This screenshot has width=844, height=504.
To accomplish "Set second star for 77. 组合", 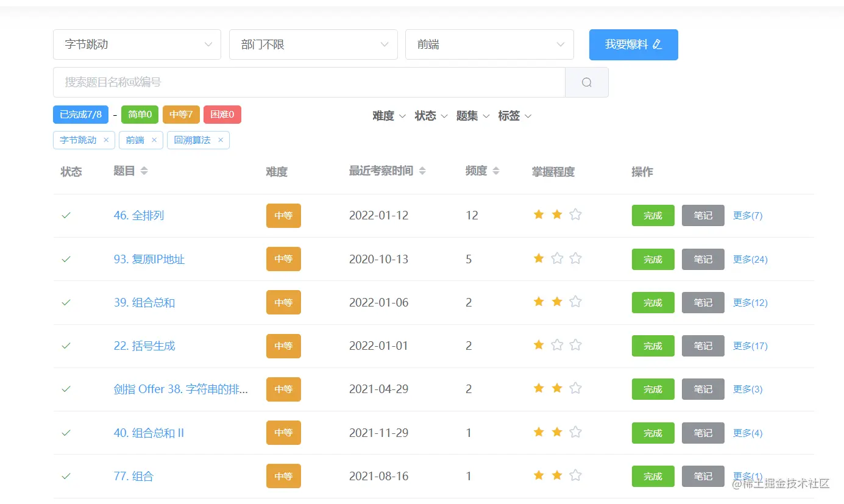I will point(557,475).
